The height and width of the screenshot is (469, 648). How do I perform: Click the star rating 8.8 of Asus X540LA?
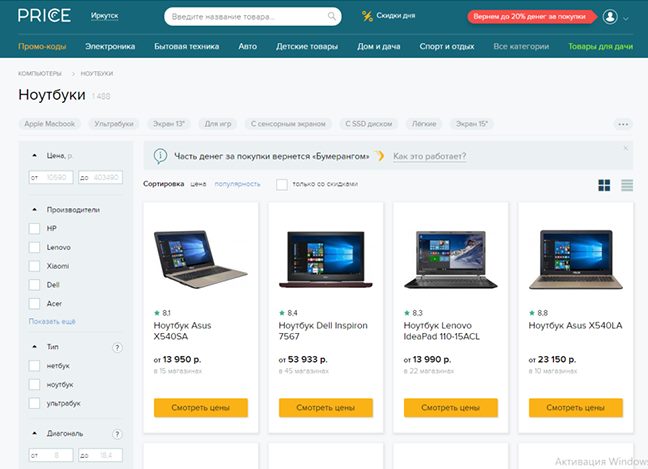pyautogui.click(x=538, y=313)
